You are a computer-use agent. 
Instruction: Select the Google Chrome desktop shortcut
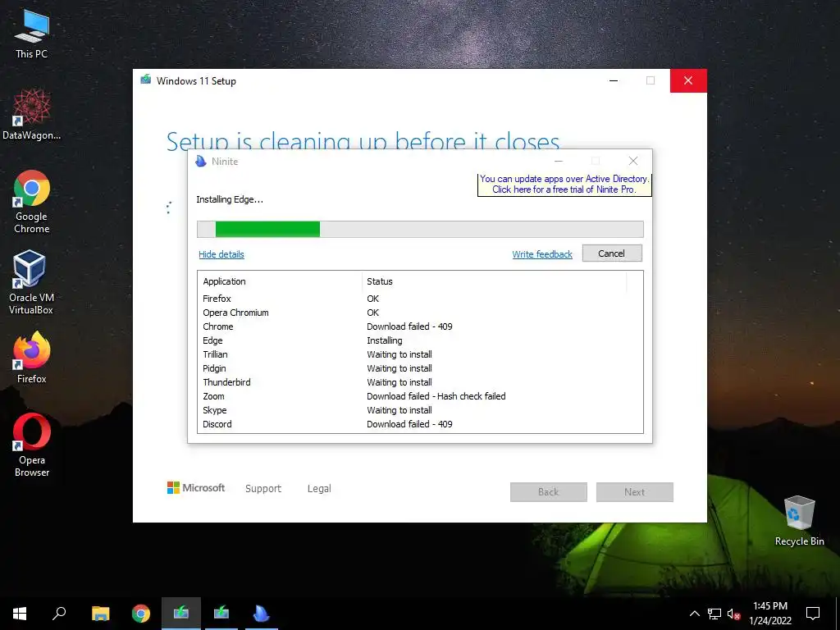click(31, 202)
